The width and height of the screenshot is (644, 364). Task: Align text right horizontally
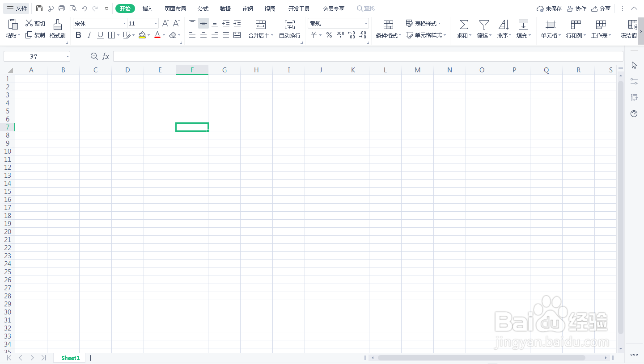(215, 35)
